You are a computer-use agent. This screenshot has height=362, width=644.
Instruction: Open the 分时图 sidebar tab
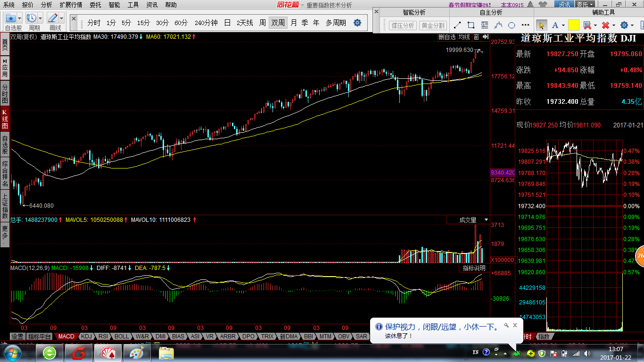[5, 94]
